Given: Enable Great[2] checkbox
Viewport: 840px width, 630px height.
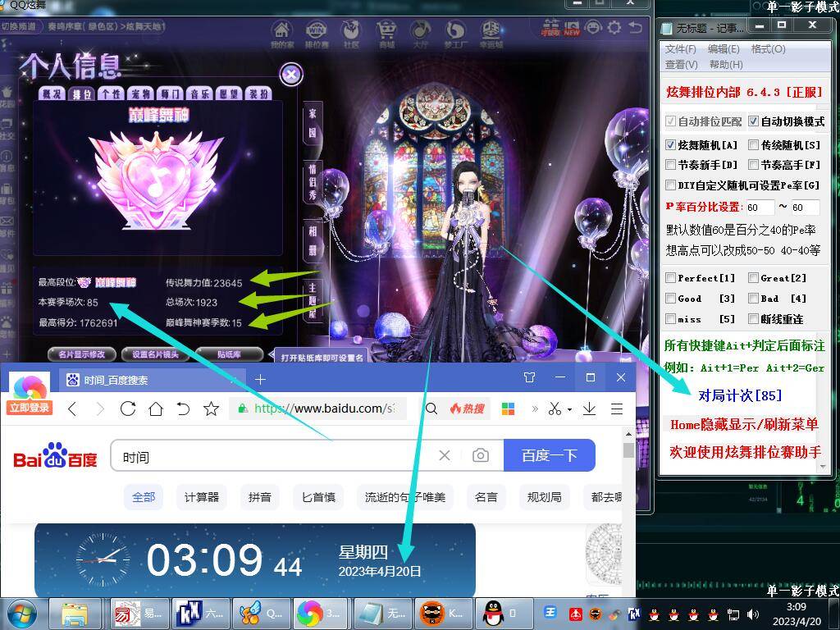Looking at the screenshot, I should [753, 277].
